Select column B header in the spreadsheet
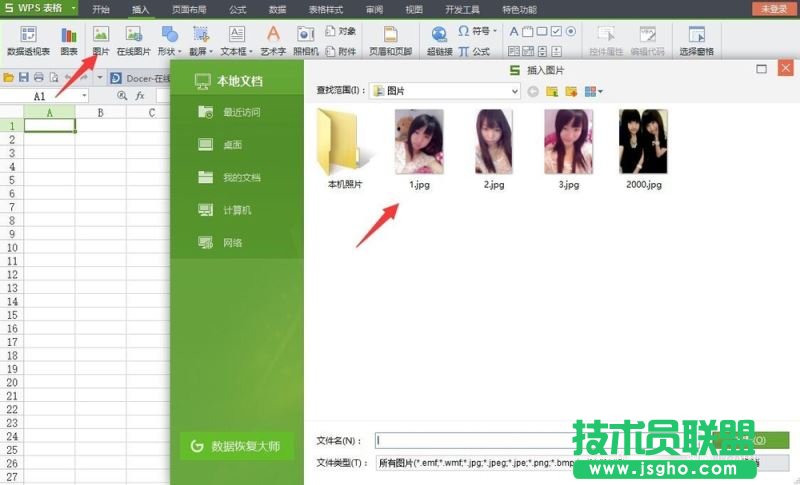Viewport: 800px width, 485px height. pos(101,112)
